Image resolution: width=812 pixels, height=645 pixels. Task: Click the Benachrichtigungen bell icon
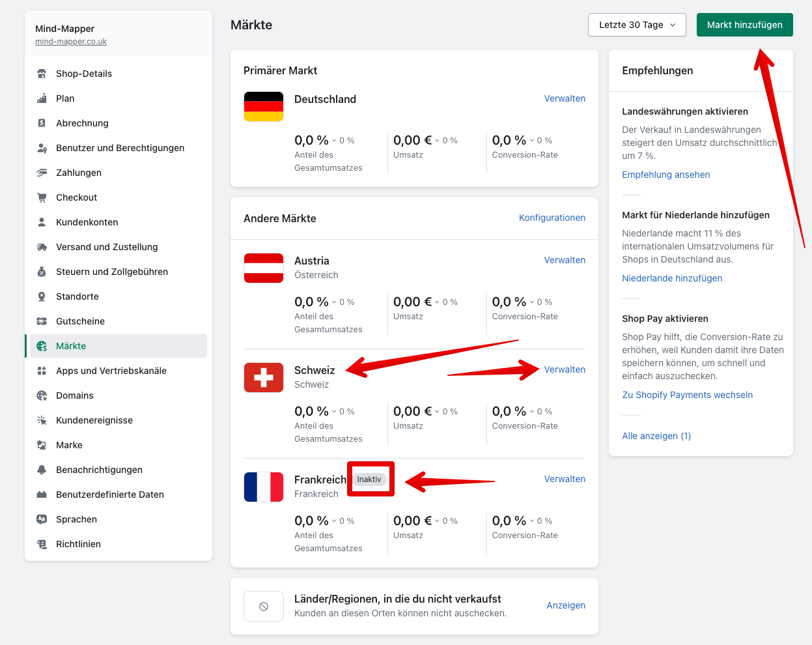pyautogui.click(x=42, y=470)
